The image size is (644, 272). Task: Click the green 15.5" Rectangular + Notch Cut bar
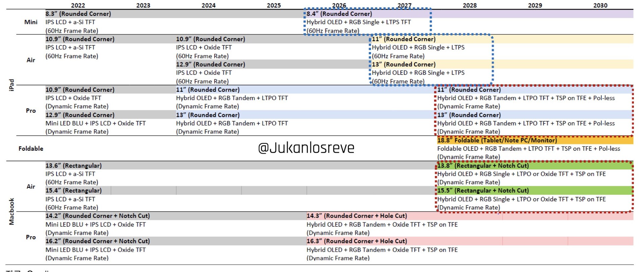tap(535, 191)
